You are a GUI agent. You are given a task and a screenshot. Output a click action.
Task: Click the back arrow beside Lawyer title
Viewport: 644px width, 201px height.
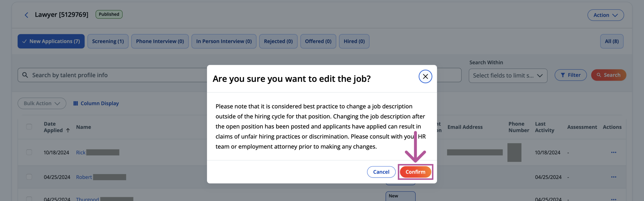click(x=26, y=15)
